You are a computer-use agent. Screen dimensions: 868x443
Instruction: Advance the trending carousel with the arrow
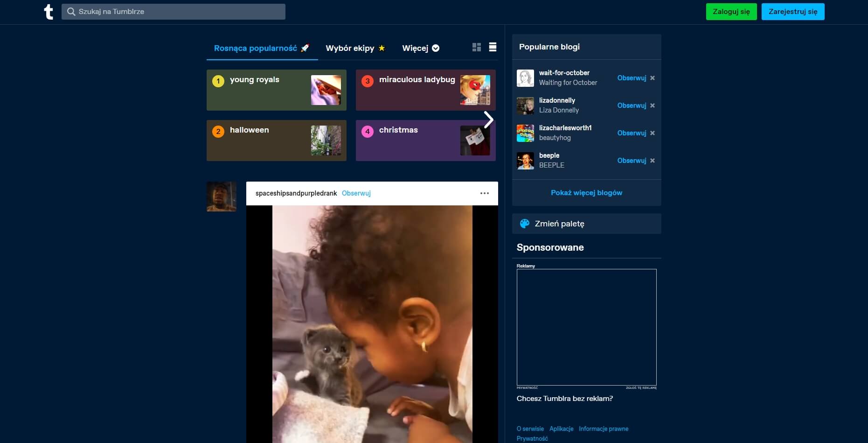(489, 120)
